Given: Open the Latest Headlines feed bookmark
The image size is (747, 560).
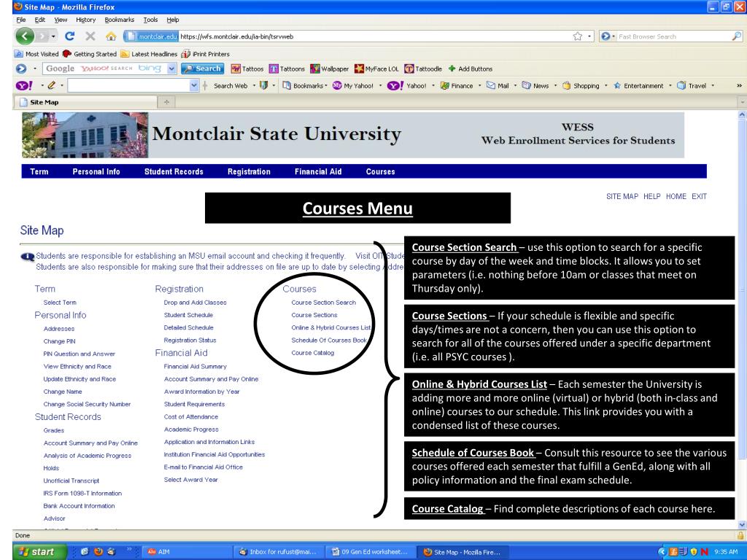Looking at the screenshot, I should point(149,54).
